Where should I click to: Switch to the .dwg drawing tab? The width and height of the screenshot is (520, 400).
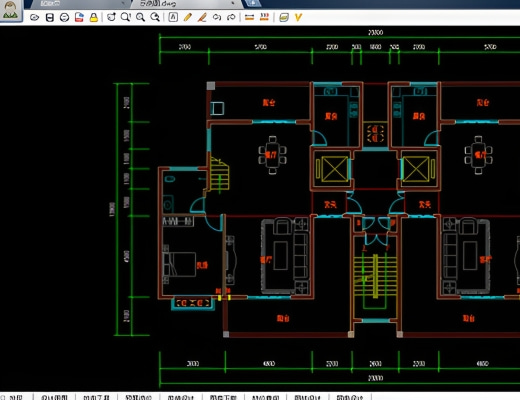tap(180, 4)
